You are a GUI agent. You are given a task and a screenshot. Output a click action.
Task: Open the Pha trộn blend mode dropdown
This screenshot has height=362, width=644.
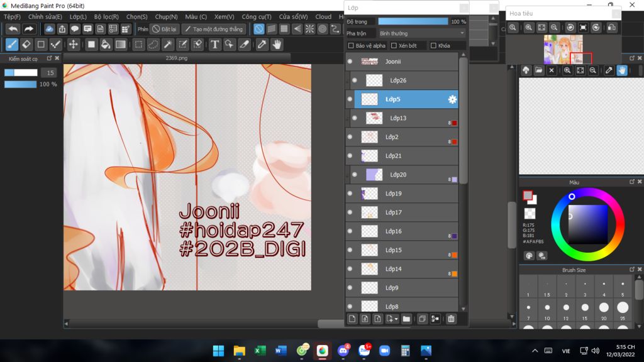[x=421, y=33]
